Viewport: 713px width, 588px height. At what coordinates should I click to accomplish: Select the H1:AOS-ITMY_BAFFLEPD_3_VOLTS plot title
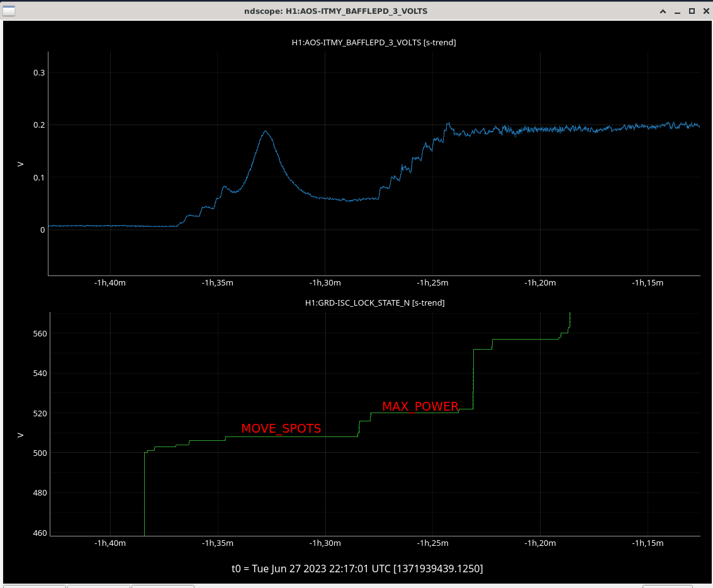[x=374, y=43]
